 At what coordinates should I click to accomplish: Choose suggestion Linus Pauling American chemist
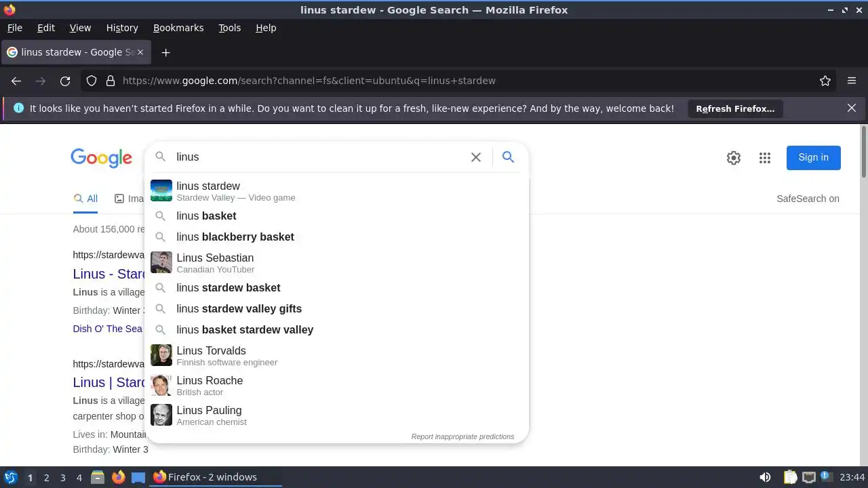(x=336, y=415)
